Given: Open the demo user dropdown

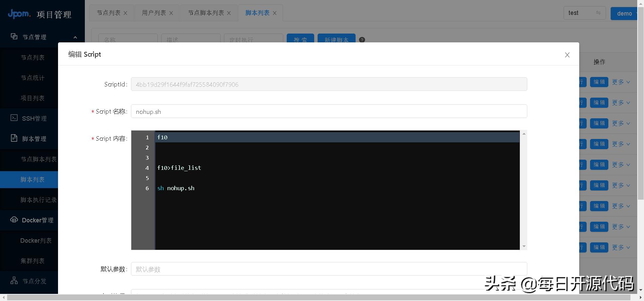Looking at the screenshot, I should pos(624,14).
